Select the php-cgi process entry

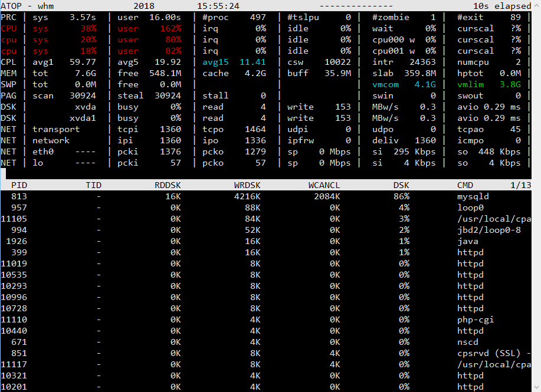tap(476, 319)
